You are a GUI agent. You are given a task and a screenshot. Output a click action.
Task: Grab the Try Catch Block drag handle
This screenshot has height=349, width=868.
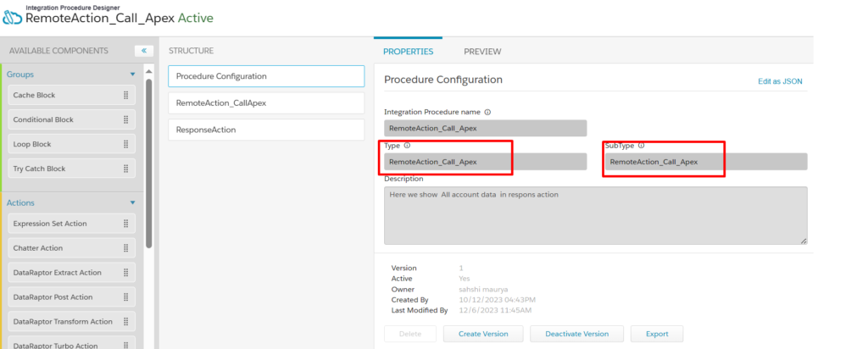[x=125, y=168]
